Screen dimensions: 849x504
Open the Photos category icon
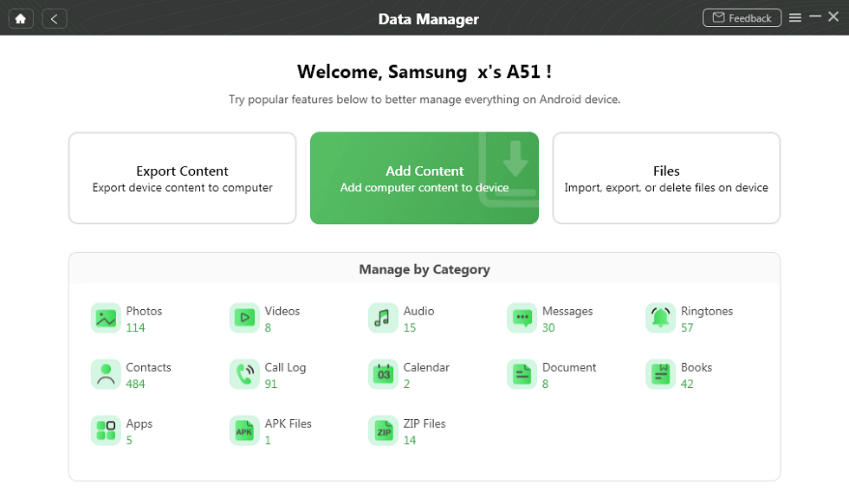pos(106,319)
